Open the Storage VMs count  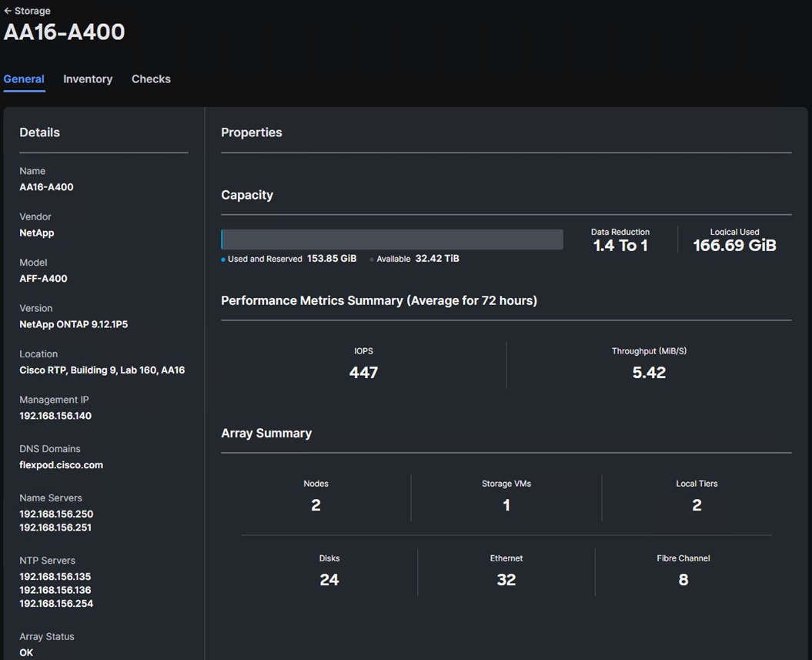(506, 505)
